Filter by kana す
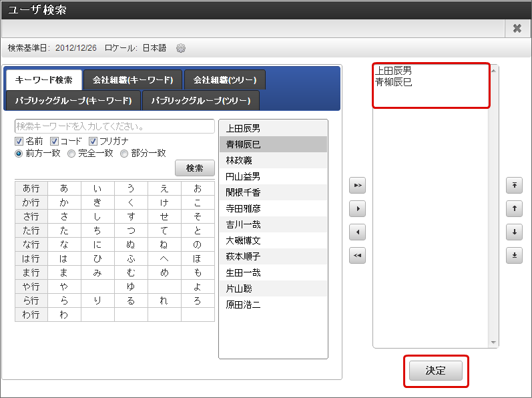Viewport: 532px width, 398px height. point(131,216)
